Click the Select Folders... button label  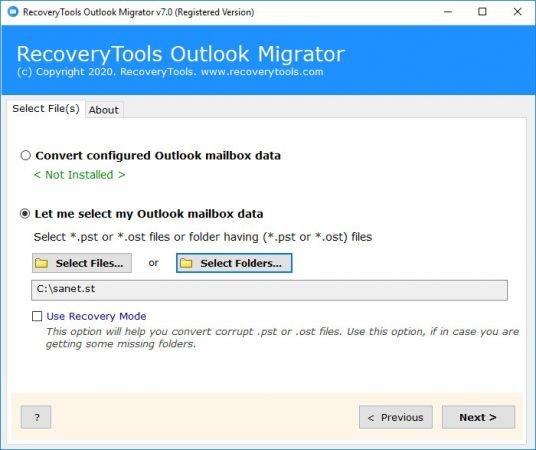point(241,263)
